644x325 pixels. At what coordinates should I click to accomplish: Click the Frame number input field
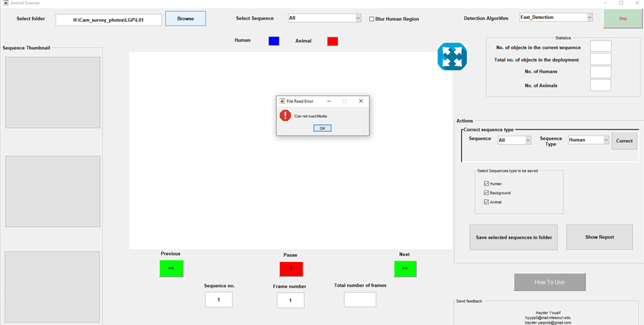290,300
